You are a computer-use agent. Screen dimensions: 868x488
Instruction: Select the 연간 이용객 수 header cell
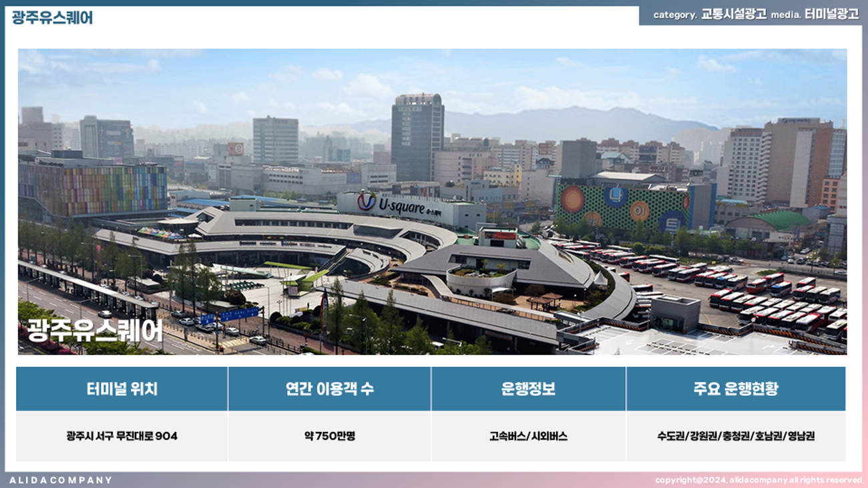point(329,389)
